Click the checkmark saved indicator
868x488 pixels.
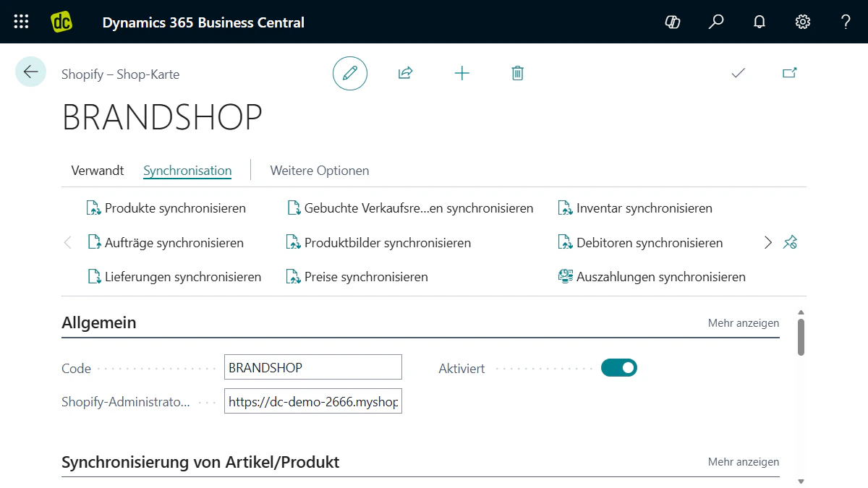[738, 73]
